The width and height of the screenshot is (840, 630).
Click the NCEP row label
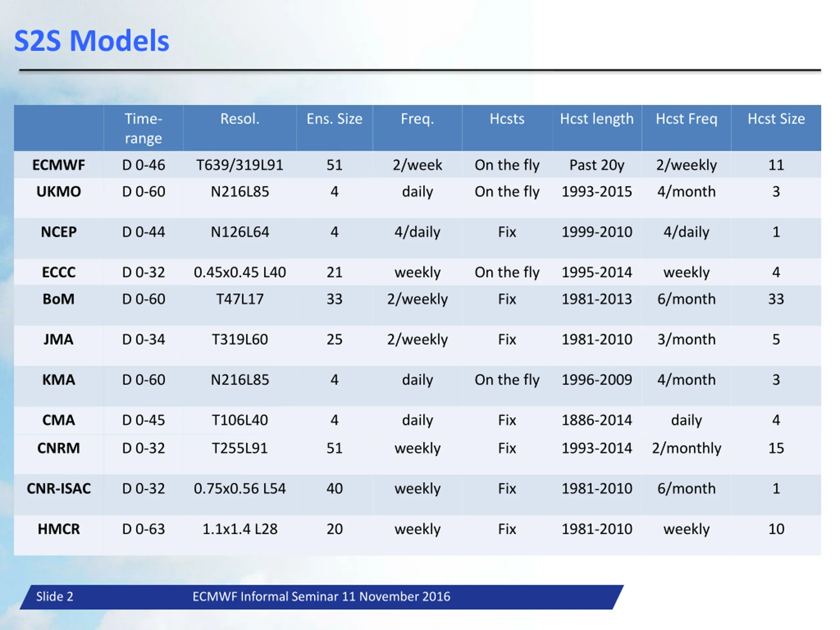[x=59, y=232]
